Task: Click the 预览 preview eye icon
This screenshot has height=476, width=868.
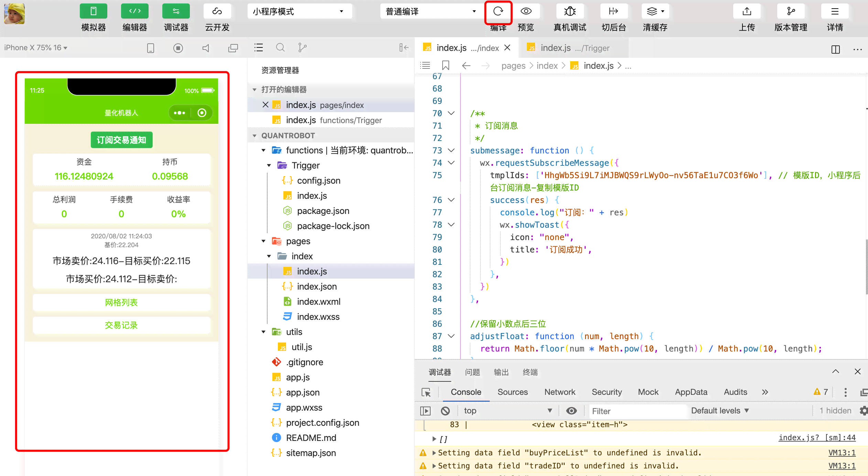Action: coord(526,11)
